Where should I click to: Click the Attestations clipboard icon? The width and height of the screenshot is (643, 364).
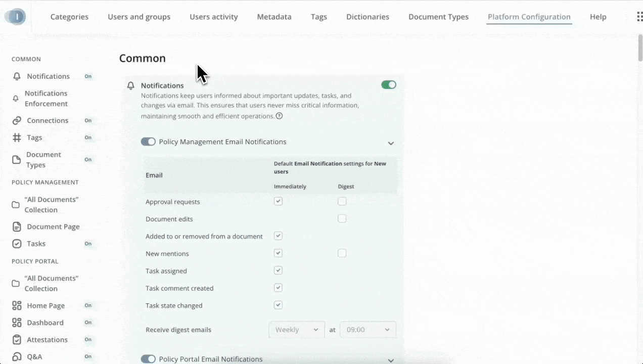coord(17,340)
